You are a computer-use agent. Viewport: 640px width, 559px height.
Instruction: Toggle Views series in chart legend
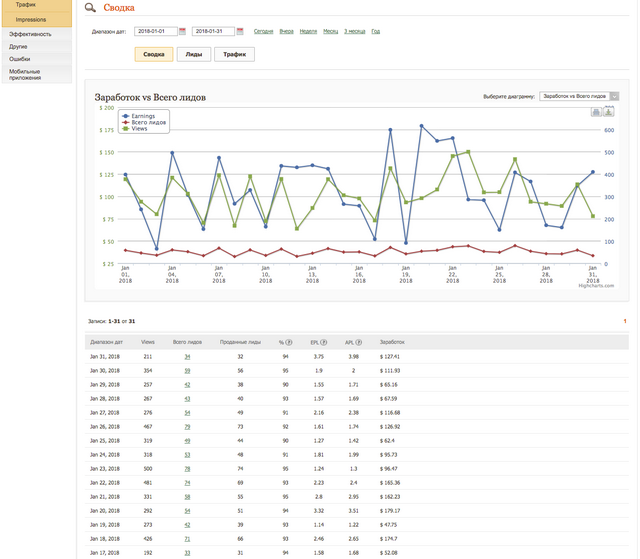141,129
